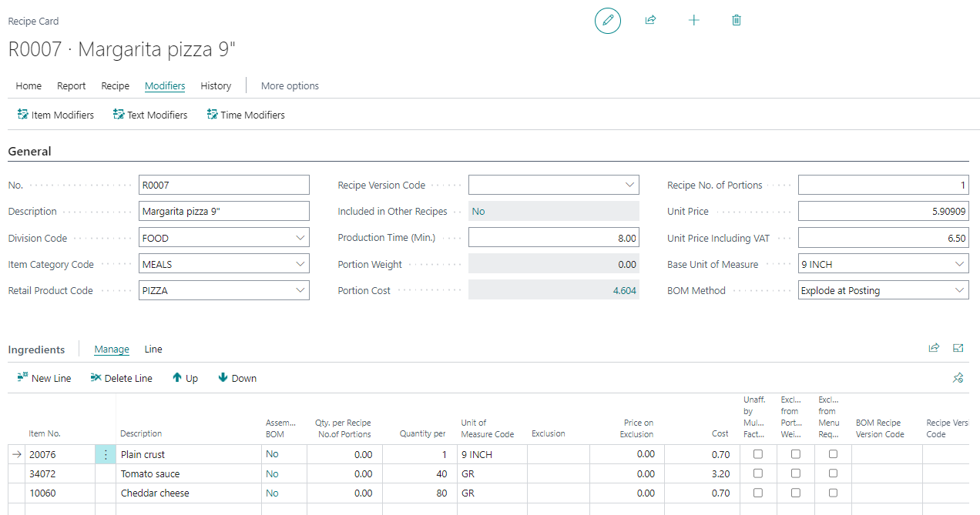Expand the Ingredients section to full view
Image resolution: width=980 pixels, height=515 pixels.
click(958, 348)
